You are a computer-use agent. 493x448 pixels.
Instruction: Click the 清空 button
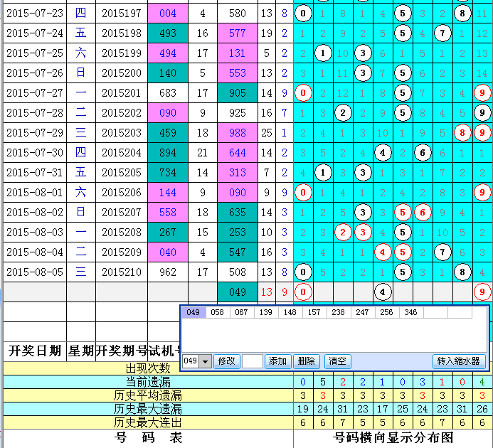tap(337, 361)
